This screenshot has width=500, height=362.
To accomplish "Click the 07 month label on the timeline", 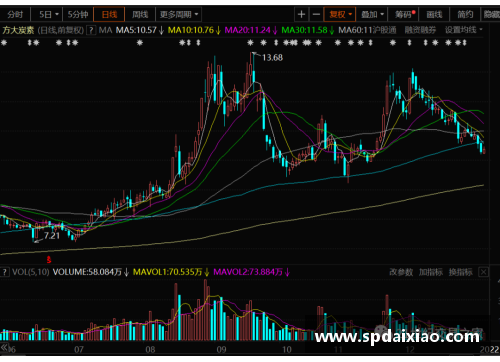I will click(x=79, y=350).
